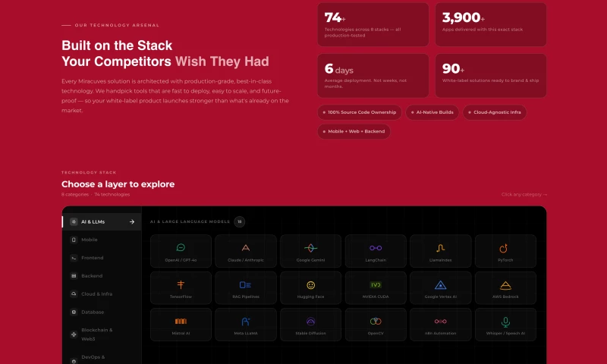Select the AI & LLMs category

(102, 221)
